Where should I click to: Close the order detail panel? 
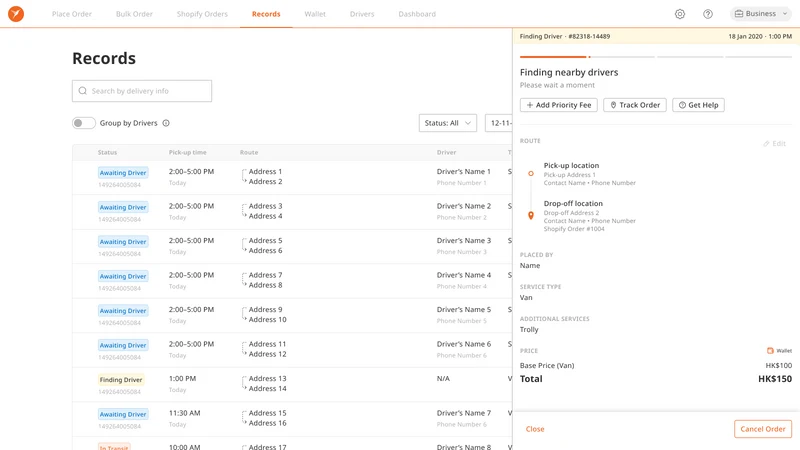pos(535,429)
